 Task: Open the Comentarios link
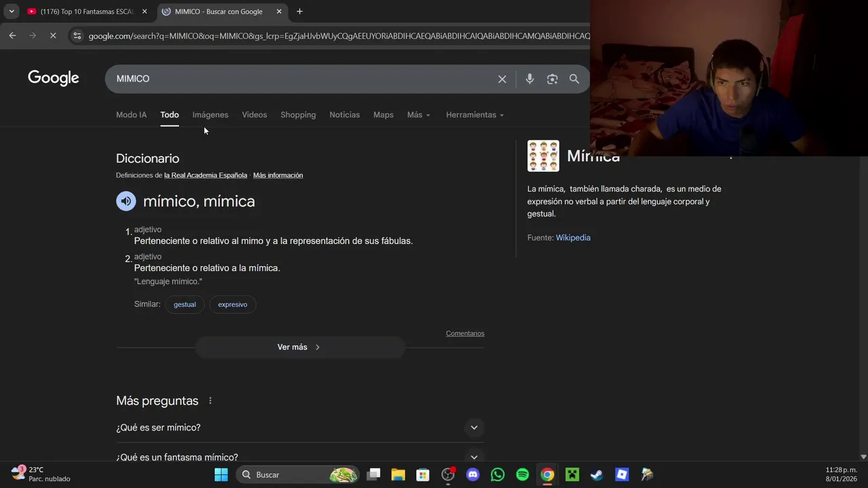click(465, 333)
